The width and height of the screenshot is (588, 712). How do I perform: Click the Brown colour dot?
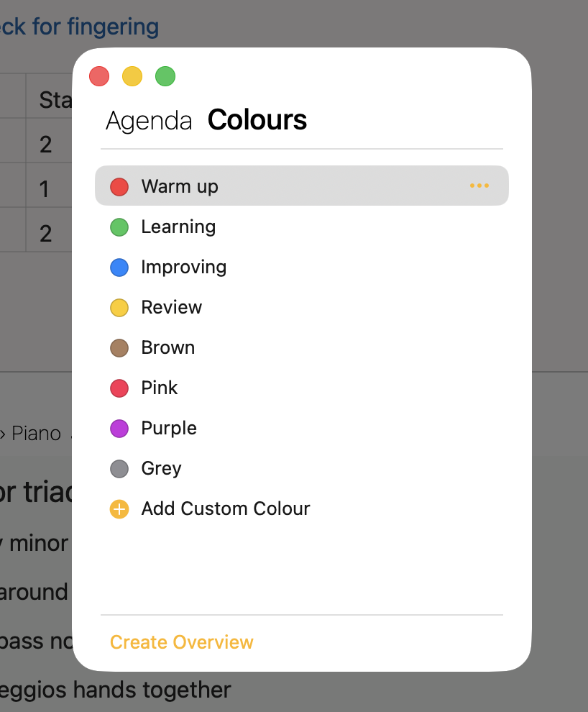[x=119, y=348]
